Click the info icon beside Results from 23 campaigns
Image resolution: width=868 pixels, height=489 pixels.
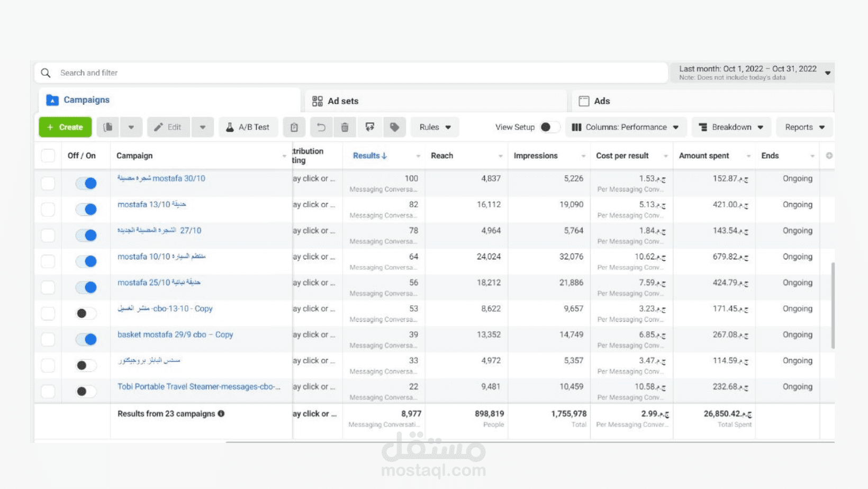coord(221,413)
